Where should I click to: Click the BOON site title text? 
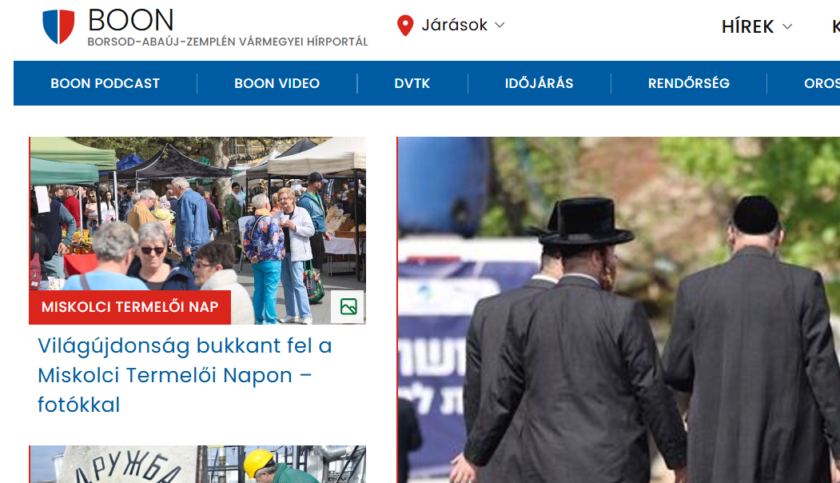131,19
